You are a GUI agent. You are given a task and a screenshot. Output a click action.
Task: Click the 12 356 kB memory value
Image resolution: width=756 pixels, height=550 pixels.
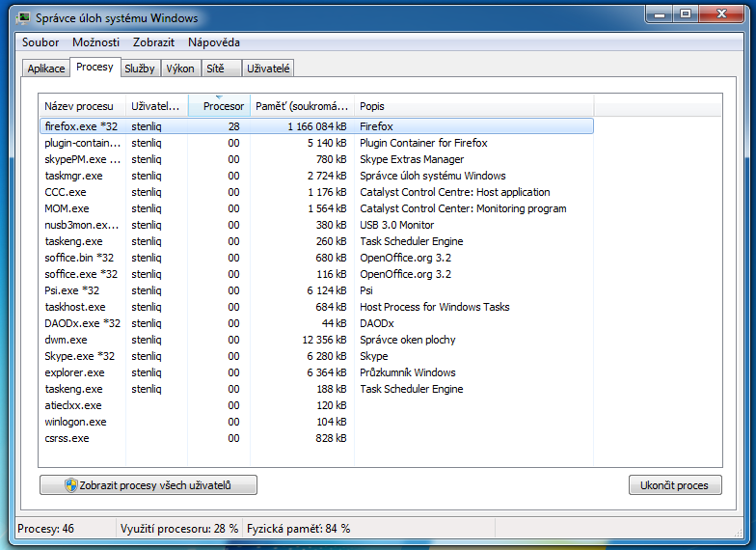click(x=324, y=340)
